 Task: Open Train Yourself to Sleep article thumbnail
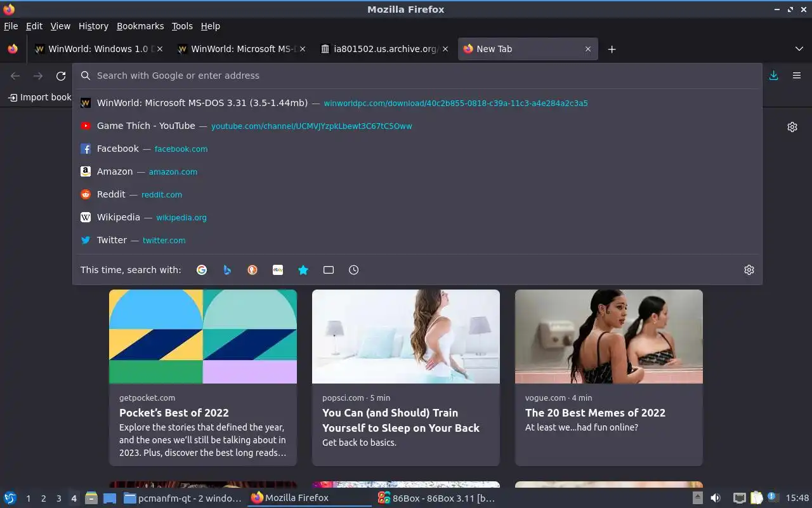(x=406, y=337)
